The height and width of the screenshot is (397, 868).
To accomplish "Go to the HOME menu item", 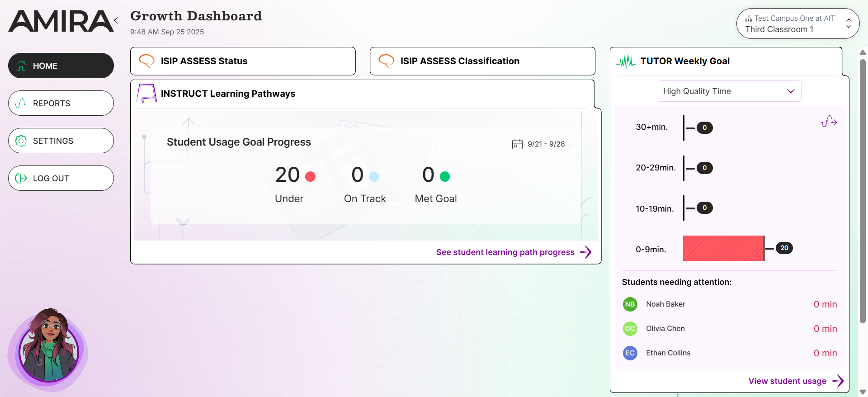I will tap(61, 66).
